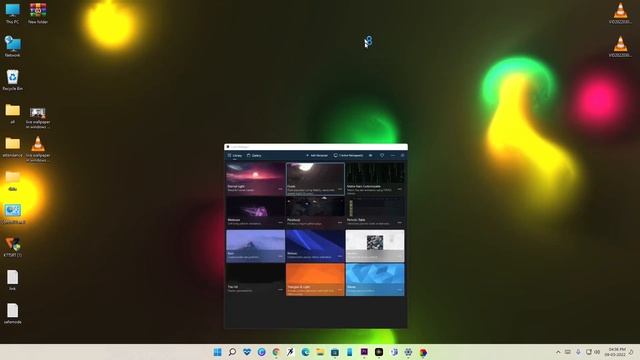
Task: Open options menu on Periodic Table tile
Action: [400, 222]
